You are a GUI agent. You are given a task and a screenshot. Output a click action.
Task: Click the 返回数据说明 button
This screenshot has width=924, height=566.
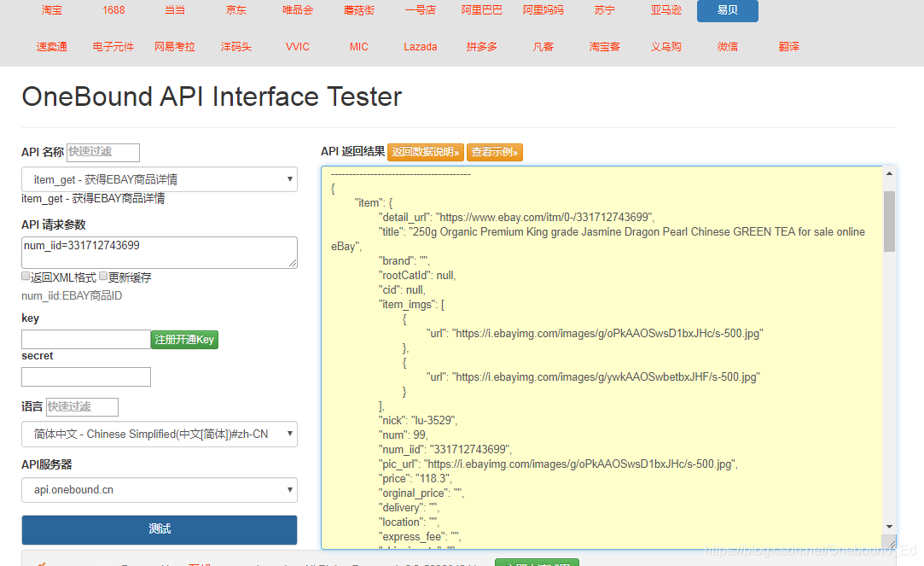coord(426,152)
